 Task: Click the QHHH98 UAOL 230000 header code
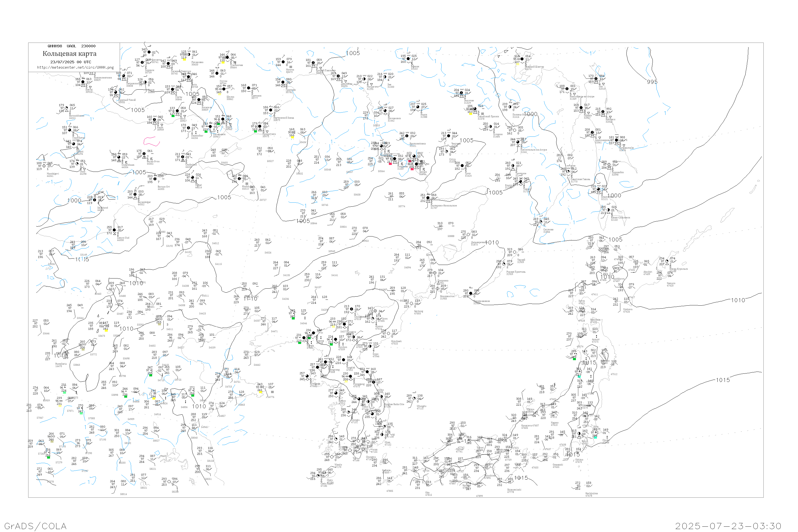pos(72,46)
